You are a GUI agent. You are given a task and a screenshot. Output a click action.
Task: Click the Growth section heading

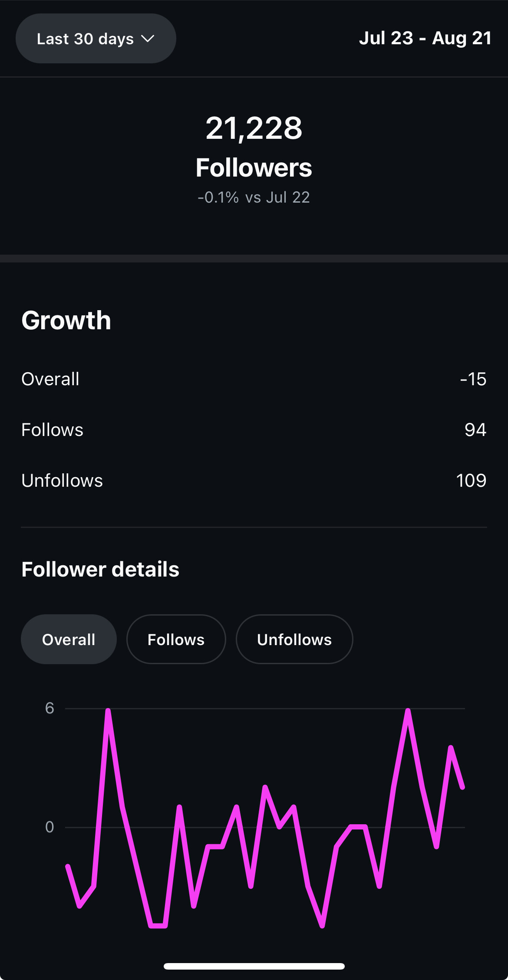point(66,320)
